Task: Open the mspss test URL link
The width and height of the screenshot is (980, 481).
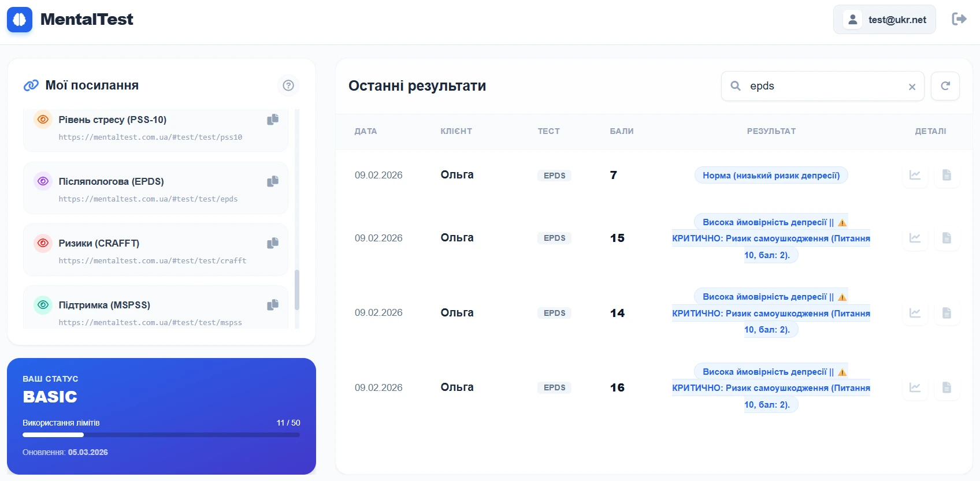Action: pos(150,323)
